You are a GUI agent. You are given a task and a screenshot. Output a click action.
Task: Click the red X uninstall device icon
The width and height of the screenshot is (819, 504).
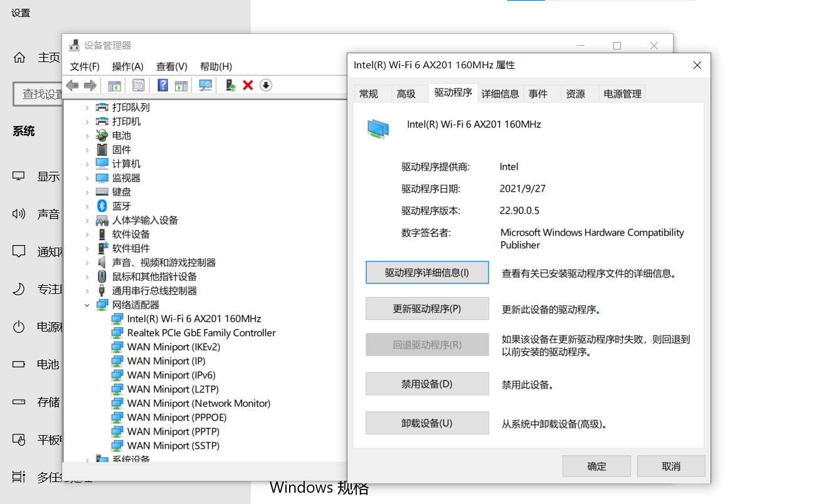pos(248,85)
